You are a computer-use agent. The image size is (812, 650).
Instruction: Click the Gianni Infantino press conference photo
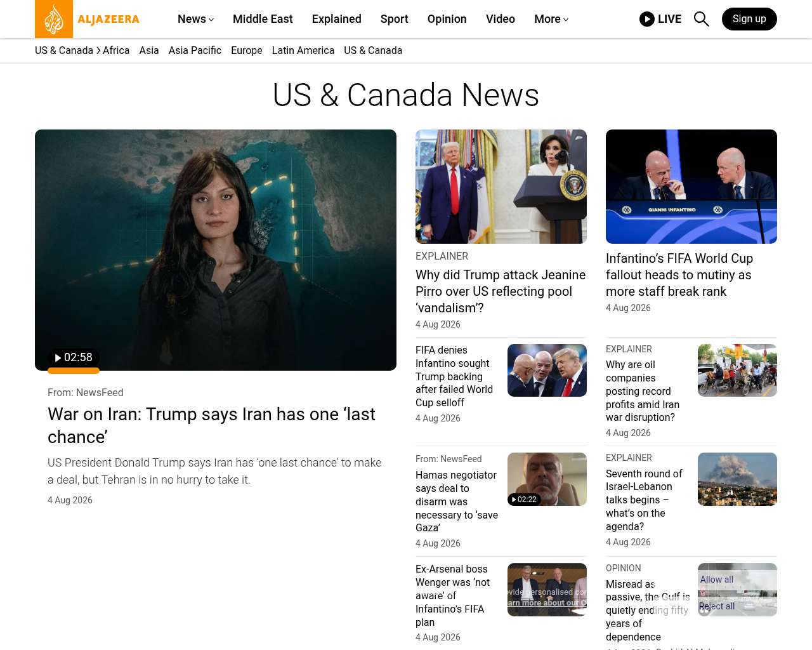click(691, 187)
